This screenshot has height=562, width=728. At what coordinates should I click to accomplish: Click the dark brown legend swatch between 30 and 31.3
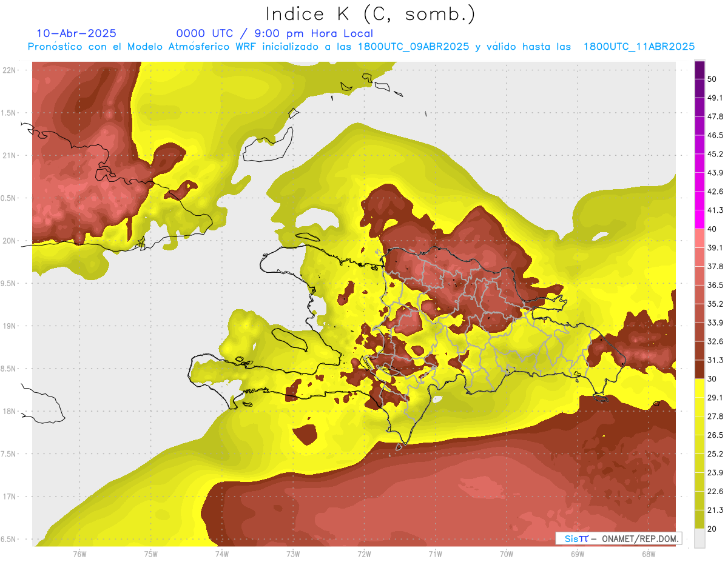699,369
